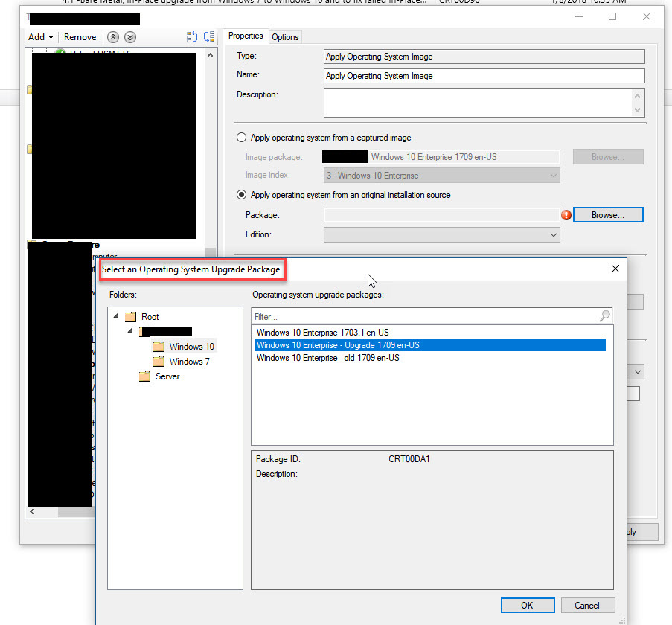
Task: Click the Windows 7 folder icon
Action: [x=159, y=362]
